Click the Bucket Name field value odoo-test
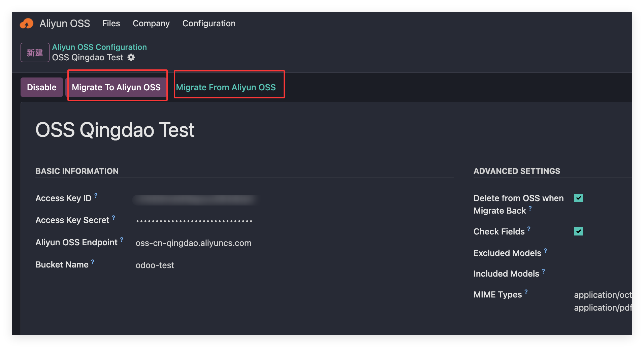Image resolution: width=644 pixels, height=347 pixels. tap(155, 265)
